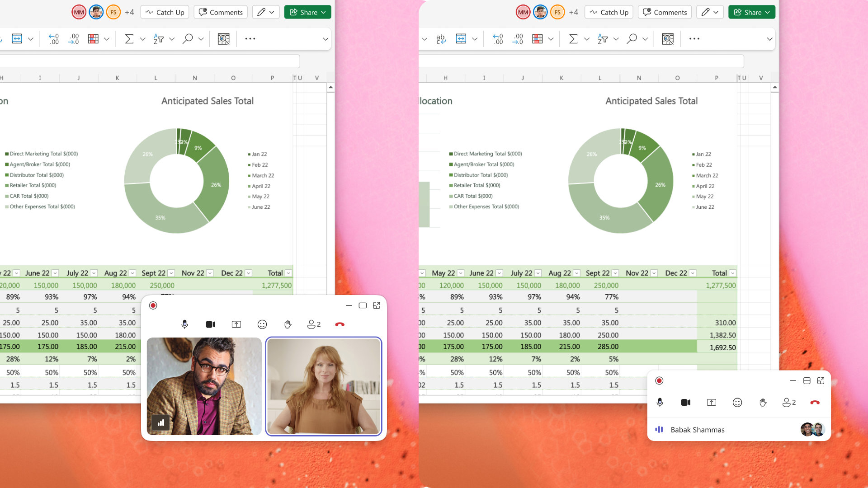Click Merge cells icon in right window toolbar
Viewport: 868px width, 488px height.
coord(461,39)
